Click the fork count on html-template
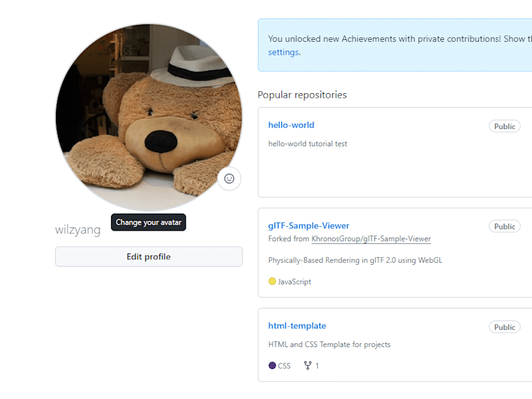 (317, 366)
